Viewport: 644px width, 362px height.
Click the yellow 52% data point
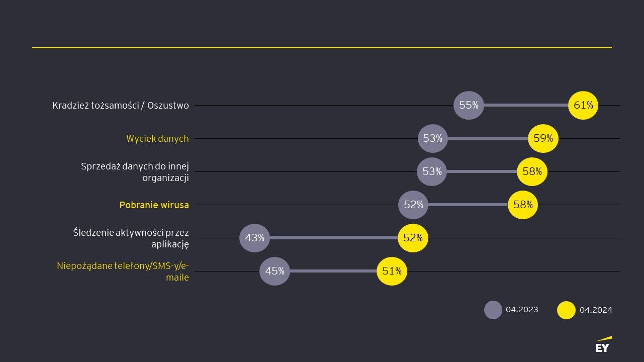tap(413, 238)
